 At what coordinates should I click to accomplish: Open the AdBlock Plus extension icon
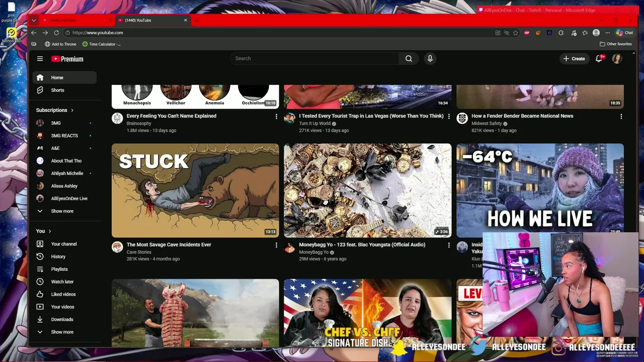(x=527, y=33)
